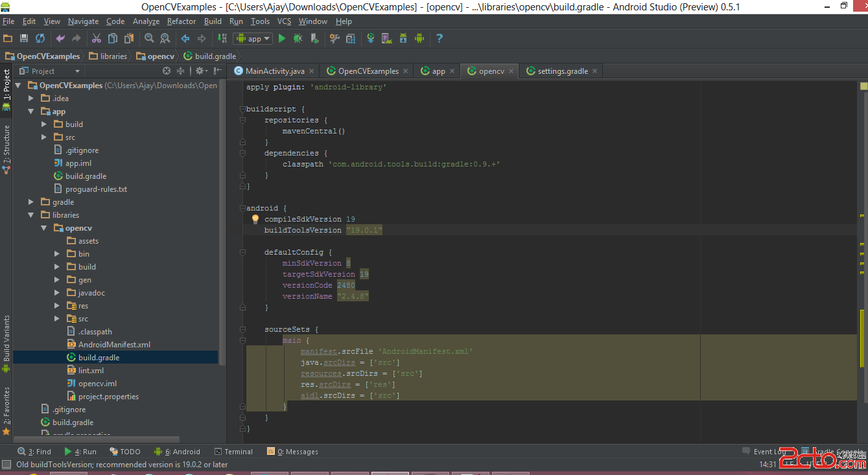Collapse all in Project panel
The image size is (868, 475).
181,71
